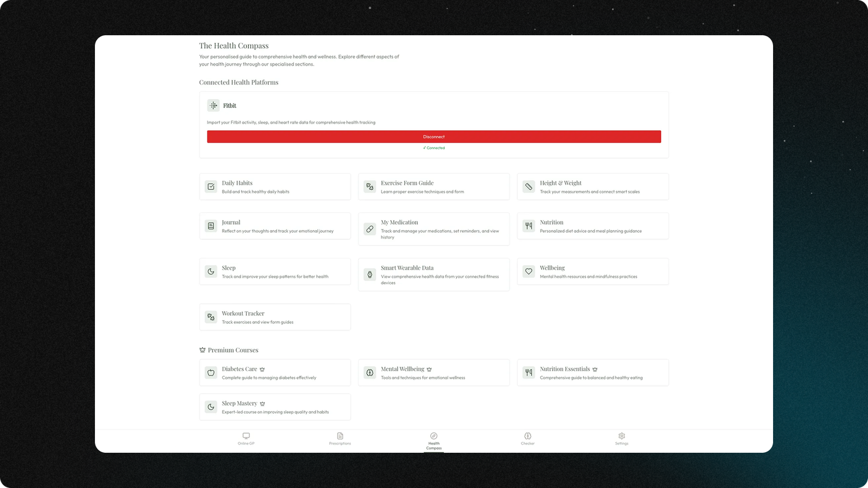Open the Checker tab
Viewport: 868px width, 488px height.
(x=528, y=439)
